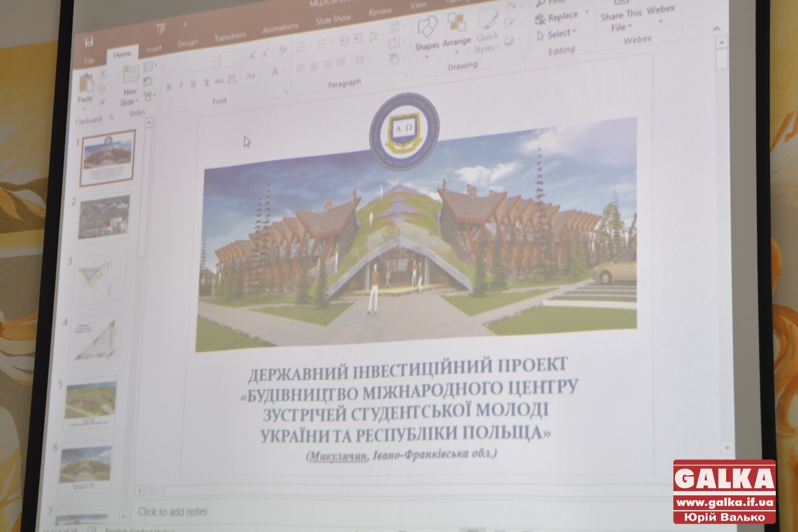Click Increase Font Size icon
Image resolution: width=798 pixels, height=532 pixels.
(x=253, y=55)
